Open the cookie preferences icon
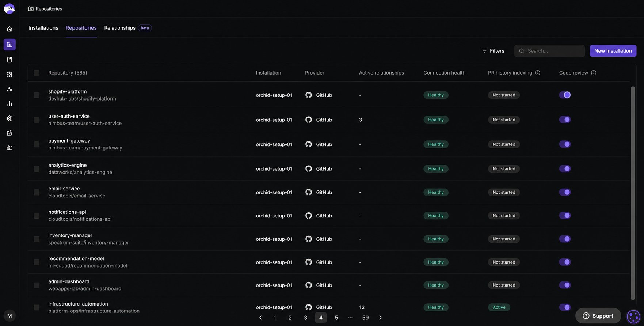The width and height of the screenshot is (644, 326). (x=633, y=316)
